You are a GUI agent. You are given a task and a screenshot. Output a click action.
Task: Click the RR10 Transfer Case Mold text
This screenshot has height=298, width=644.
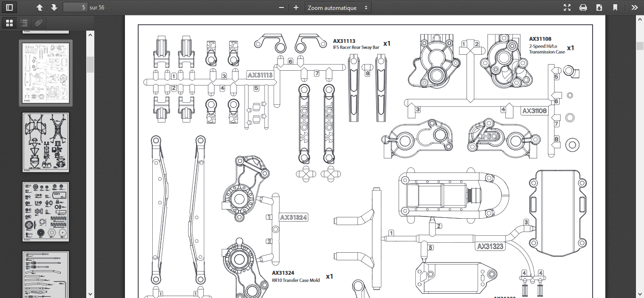[x=296, y=280]
